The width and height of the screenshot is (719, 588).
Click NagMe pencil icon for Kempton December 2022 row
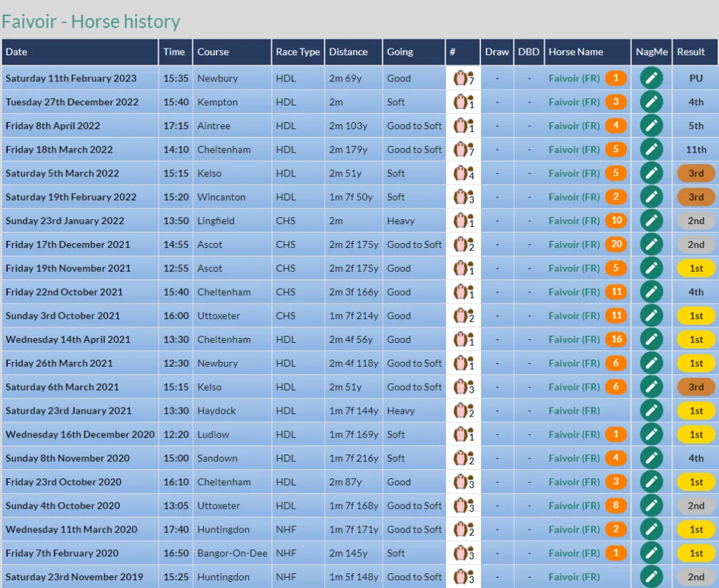tap(651, 102)
